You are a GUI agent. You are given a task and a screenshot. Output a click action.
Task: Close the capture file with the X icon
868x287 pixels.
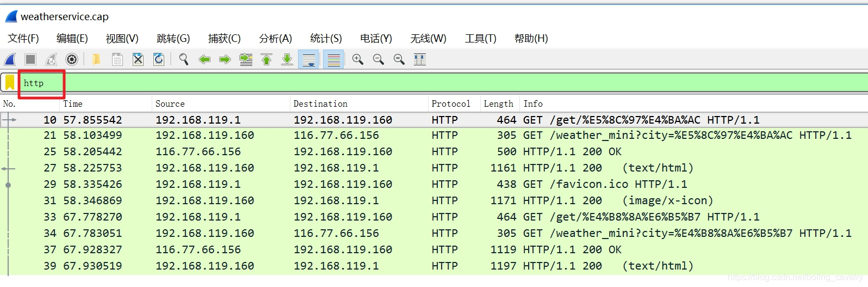coord(138,59)
